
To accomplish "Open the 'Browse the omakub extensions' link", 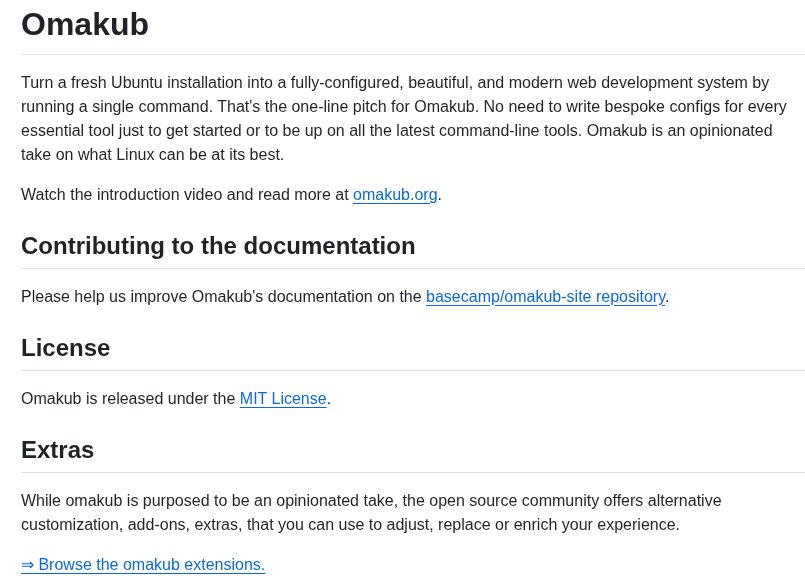I will [151, 565].
